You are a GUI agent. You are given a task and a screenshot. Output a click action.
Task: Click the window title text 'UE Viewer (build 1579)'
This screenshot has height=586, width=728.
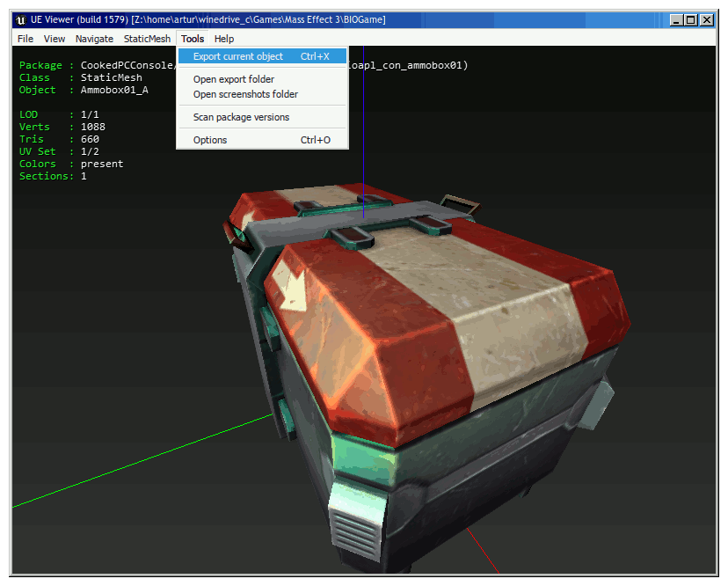pyautogui.click(x=79, y=20)
